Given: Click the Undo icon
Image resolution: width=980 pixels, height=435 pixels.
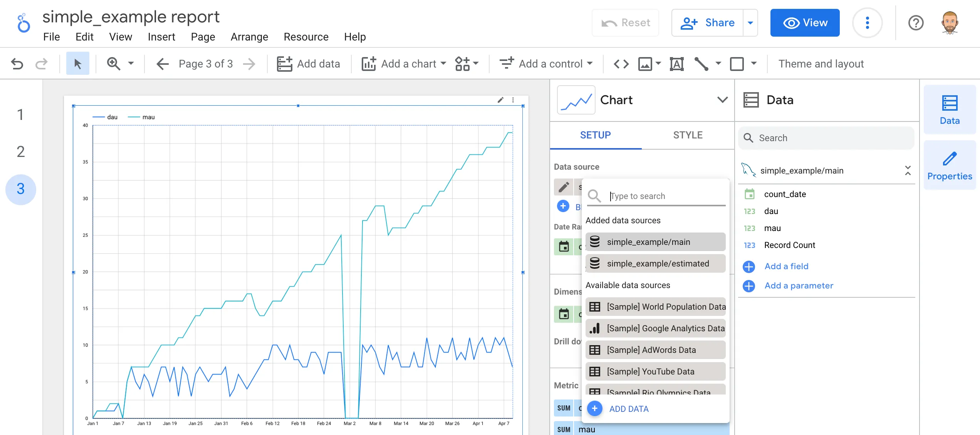Looking at the screenshot, I should [17, 64].
